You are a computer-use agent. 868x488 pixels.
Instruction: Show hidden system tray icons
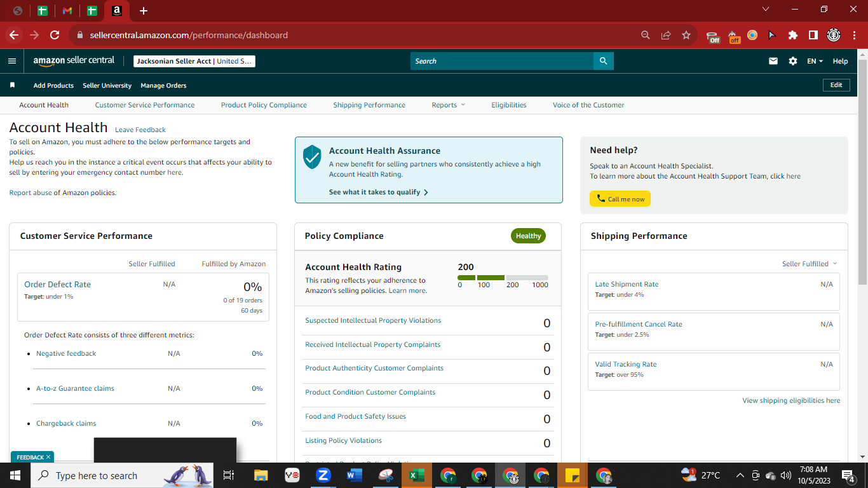coord(740,475)
